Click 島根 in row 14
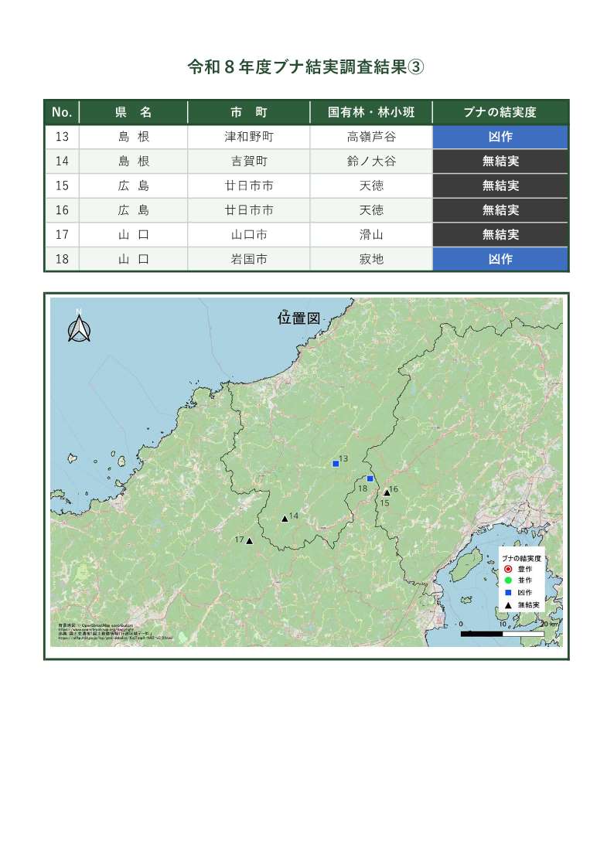Viewport: 614px width, 868px height. pos(134,161)
